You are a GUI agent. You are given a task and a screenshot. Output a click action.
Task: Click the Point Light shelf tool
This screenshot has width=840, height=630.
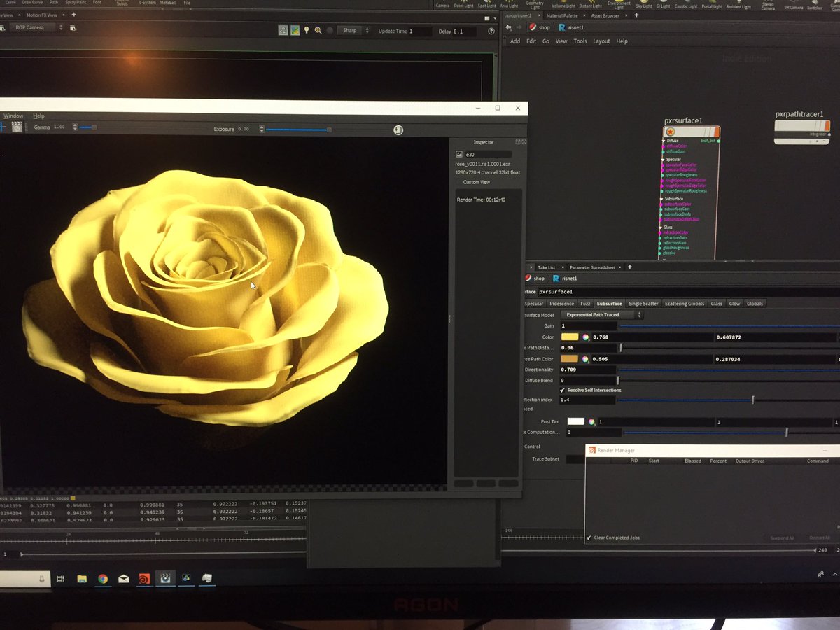pos(463,6)
